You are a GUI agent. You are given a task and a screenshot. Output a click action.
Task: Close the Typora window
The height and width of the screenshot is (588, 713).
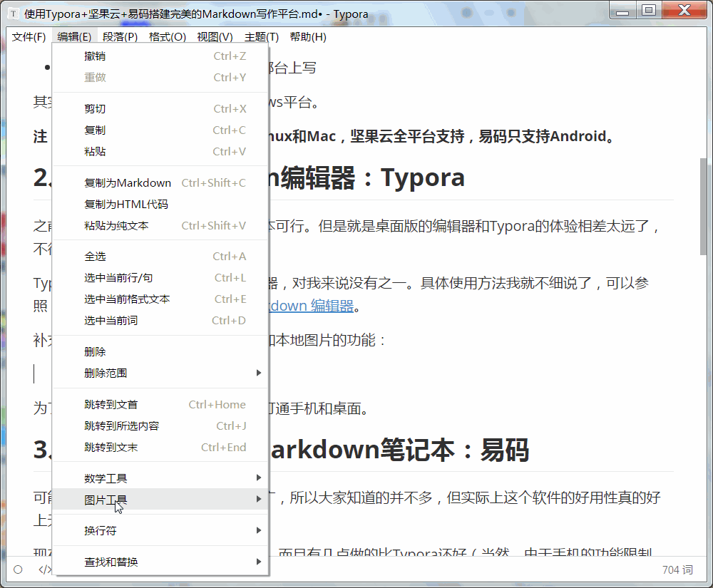(684, 11)
